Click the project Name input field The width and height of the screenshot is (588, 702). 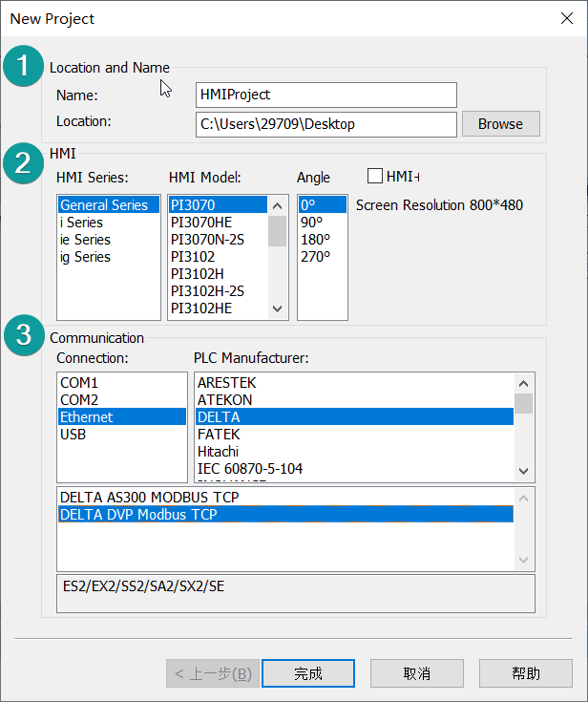pos(325,95)
